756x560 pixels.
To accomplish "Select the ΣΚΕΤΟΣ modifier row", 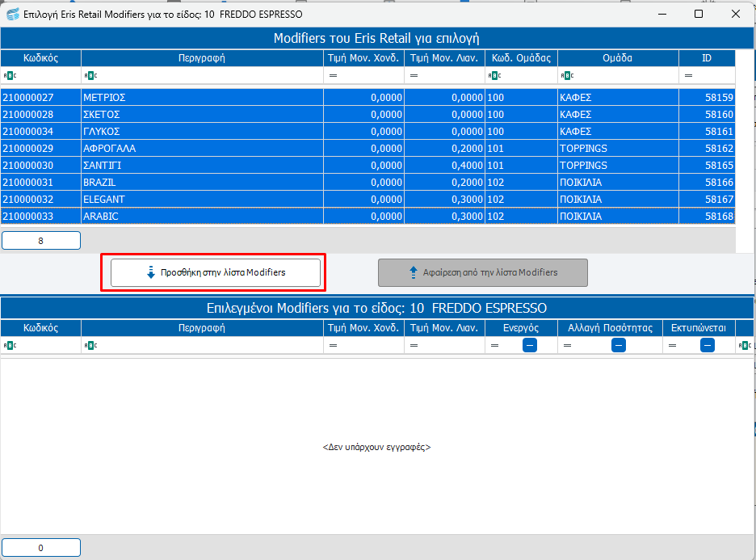I will 367,114.
